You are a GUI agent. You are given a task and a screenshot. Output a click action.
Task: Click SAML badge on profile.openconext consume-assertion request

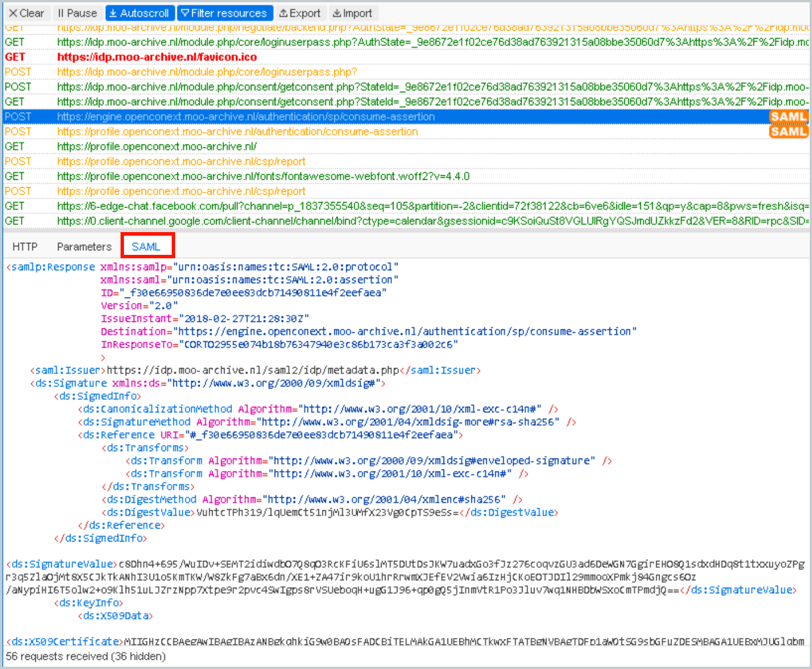pyautogui.click(x=788, y=131)
